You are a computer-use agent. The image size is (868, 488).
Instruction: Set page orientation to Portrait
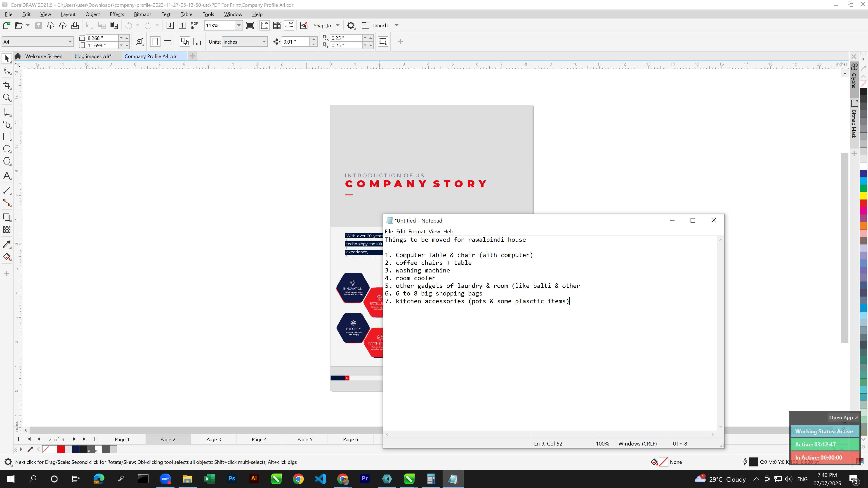[155, 42]
